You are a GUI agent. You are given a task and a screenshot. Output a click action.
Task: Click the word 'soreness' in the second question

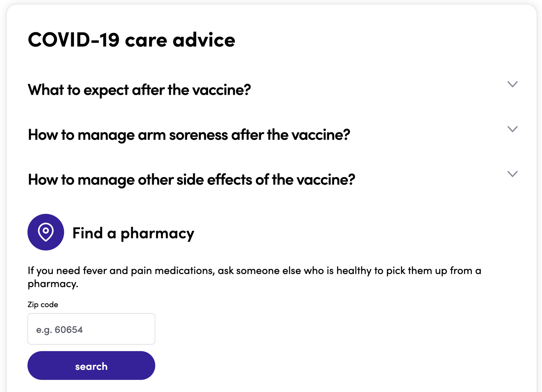(199, 135)
